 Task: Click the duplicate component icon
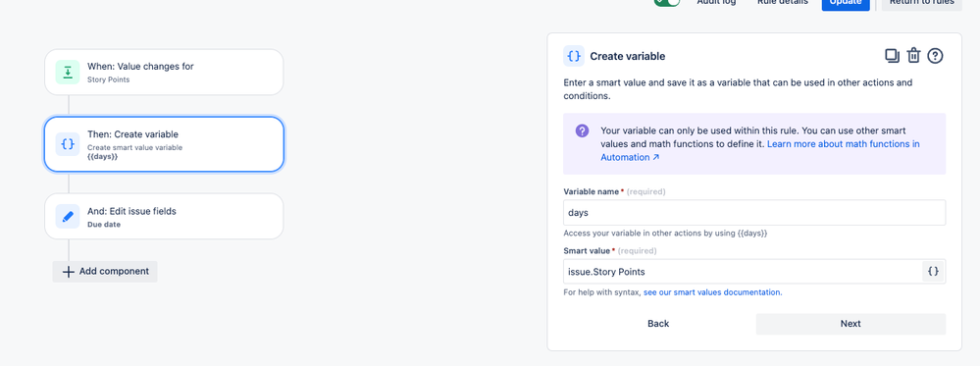point(892,56)
